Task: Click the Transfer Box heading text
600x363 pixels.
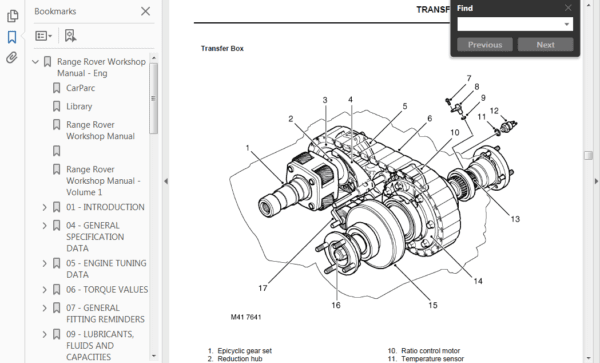Action: point(222,49)
